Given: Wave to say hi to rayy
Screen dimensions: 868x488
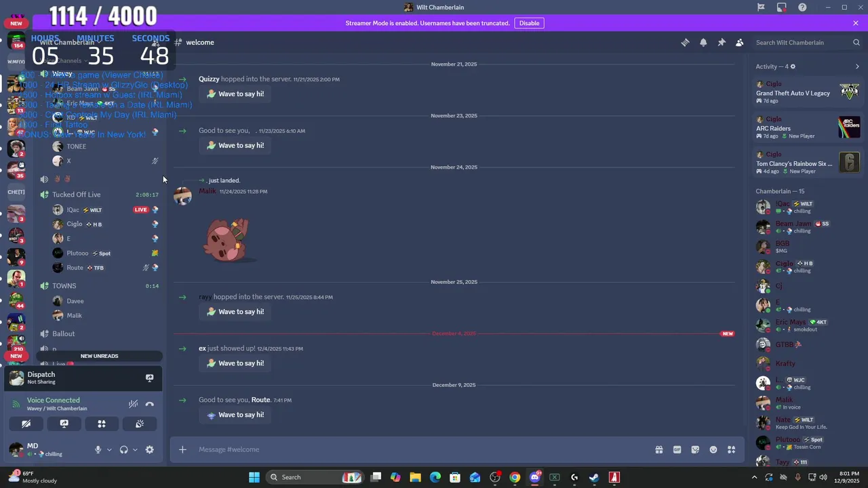Looking at the screenshot, I should click(235, 312).
